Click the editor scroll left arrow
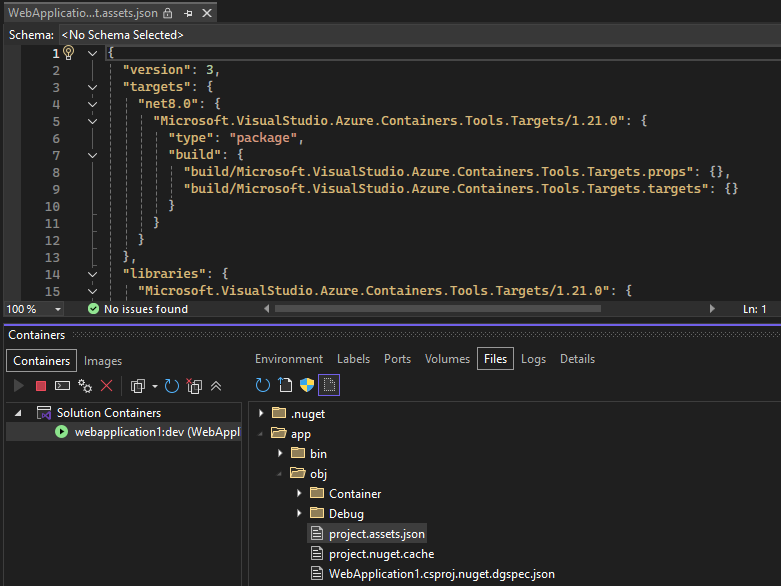 click(x=267, y=309)
